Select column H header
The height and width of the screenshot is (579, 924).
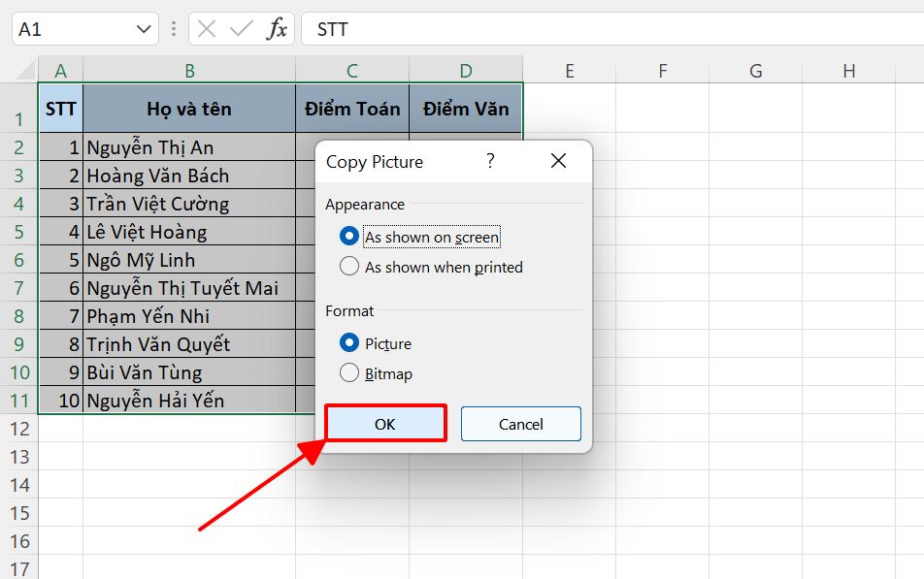click(x=848, y=71)
